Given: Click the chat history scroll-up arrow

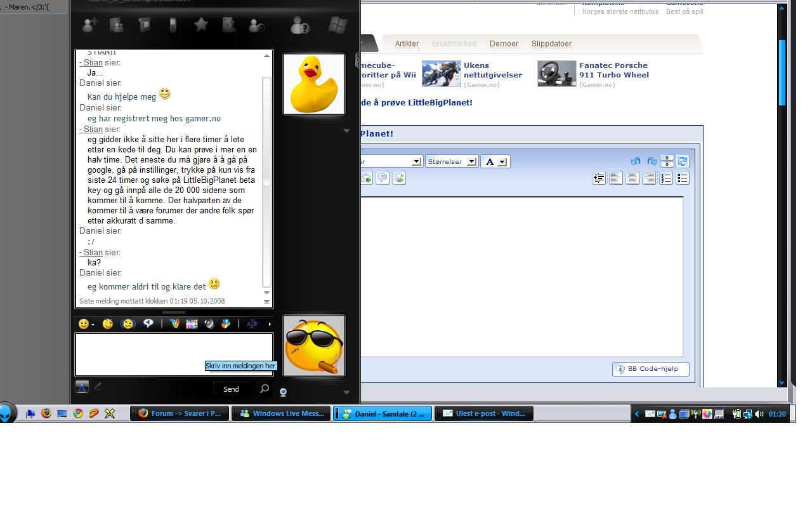Looking at the screenshot, I should [x=266, y=56].
